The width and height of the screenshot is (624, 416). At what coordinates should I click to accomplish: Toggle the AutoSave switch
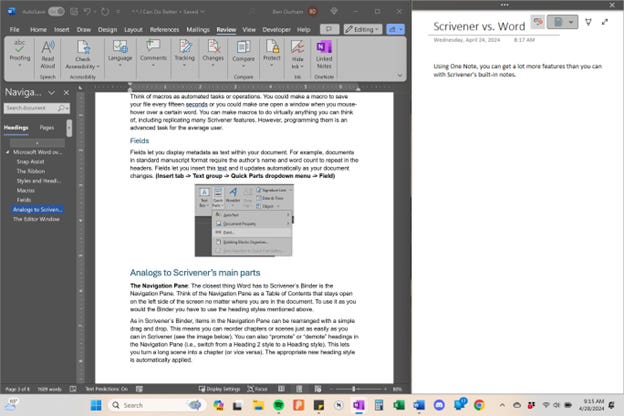pyautogui.click(x=56, y=12)
